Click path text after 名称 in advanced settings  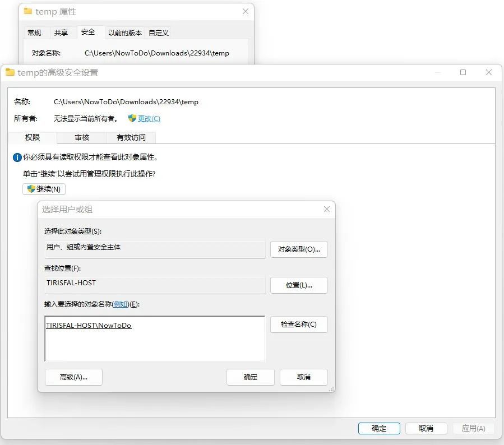pos(126,102)
